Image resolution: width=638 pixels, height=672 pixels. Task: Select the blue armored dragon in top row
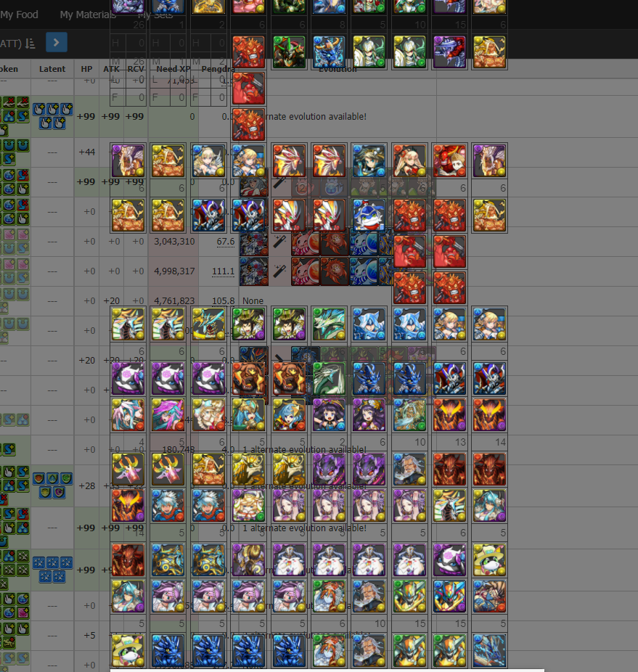329,52
